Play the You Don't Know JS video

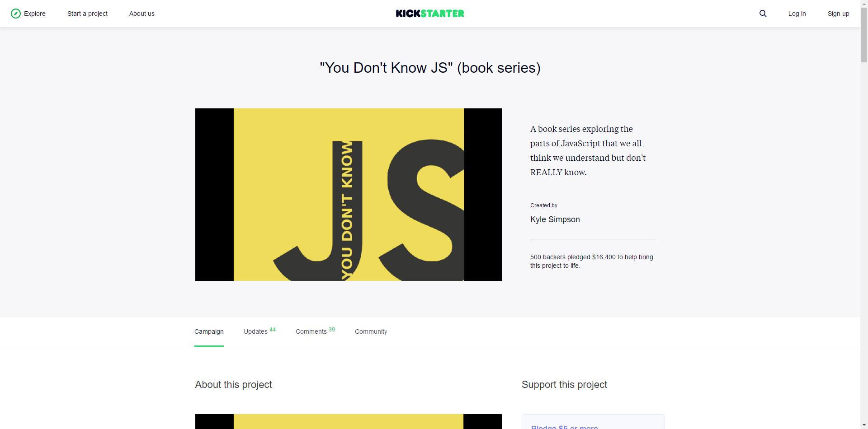[x=349, y=195]
